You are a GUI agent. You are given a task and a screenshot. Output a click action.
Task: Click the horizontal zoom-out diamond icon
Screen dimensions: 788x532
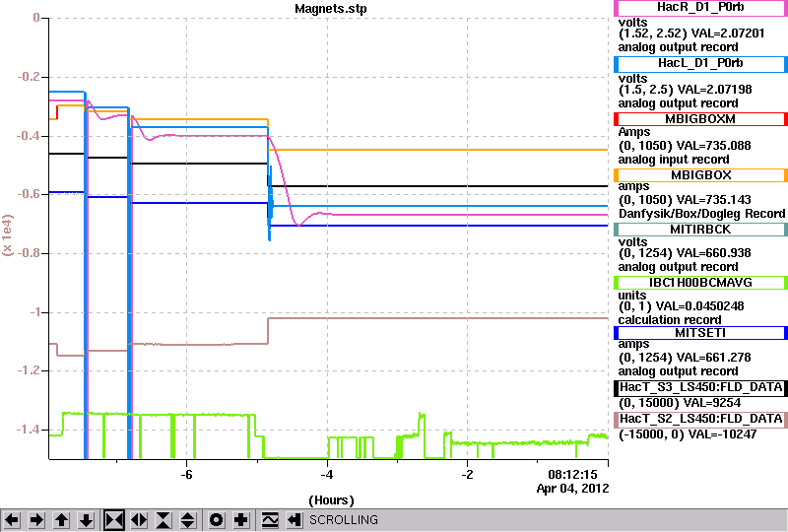coord(139,520)
